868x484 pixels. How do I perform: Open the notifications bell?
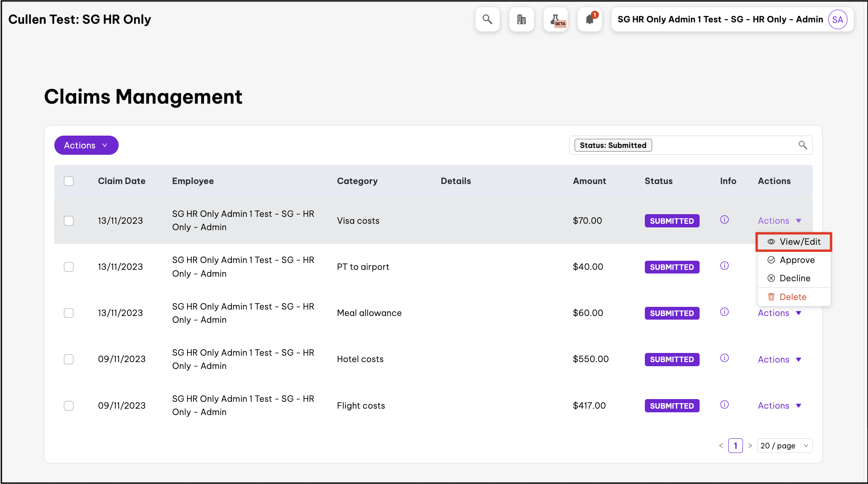590,20
